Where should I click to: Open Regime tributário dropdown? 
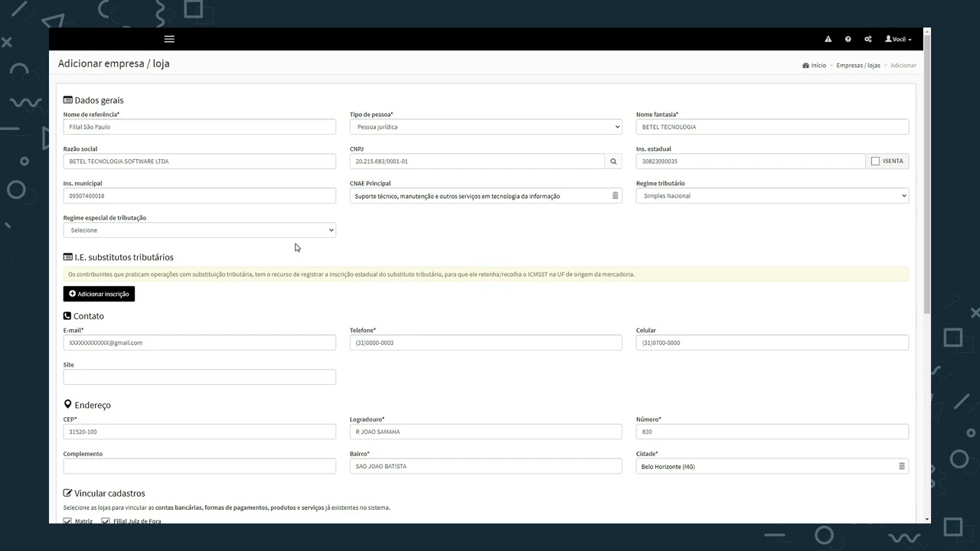[773, 196]
